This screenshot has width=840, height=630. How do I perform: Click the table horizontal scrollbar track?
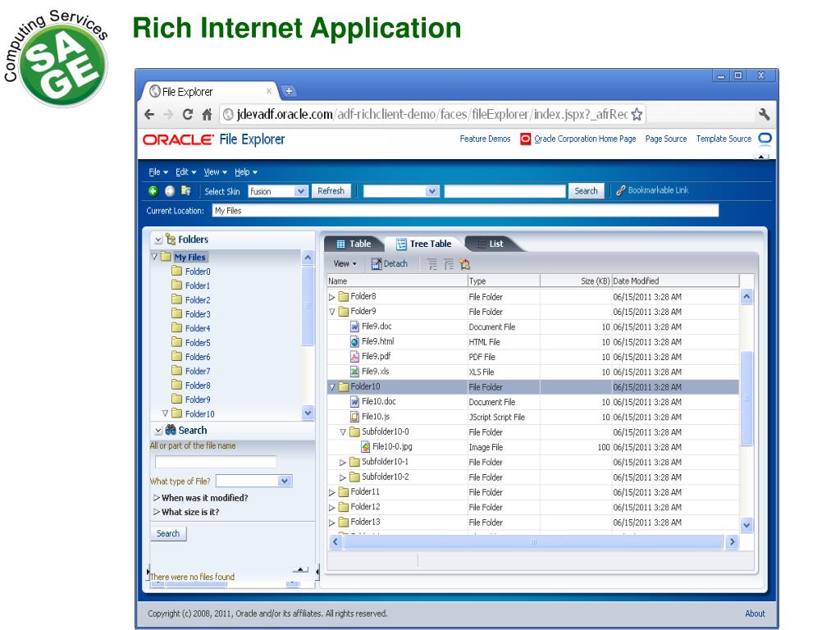click(x=533, y=541)
